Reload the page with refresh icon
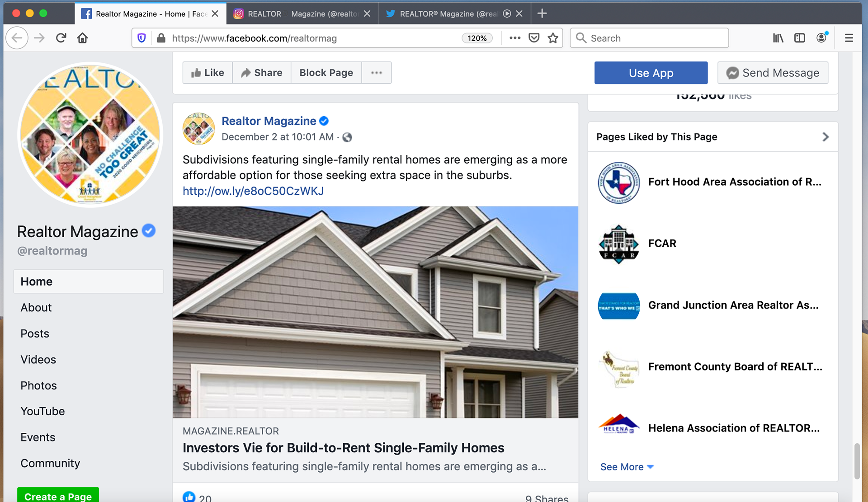Image resolution: width=868 pixels, height=502 pixels. [x=61, y=38]
